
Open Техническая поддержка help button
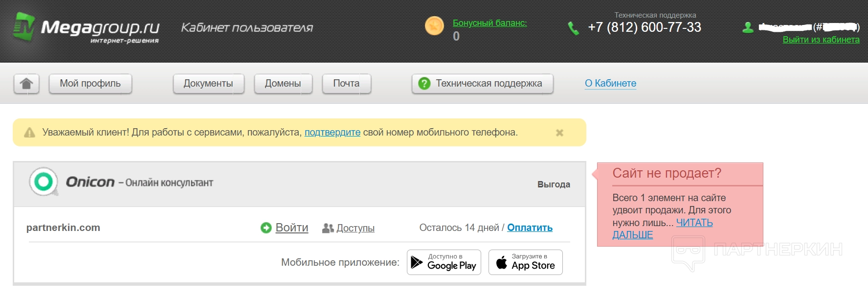coord(482,84)
